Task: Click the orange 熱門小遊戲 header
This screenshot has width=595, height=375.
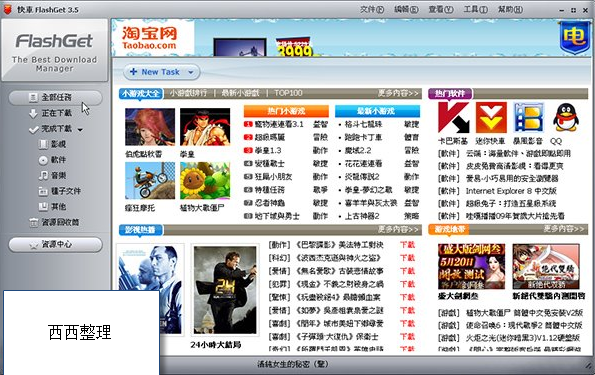Action: (286, 111)
